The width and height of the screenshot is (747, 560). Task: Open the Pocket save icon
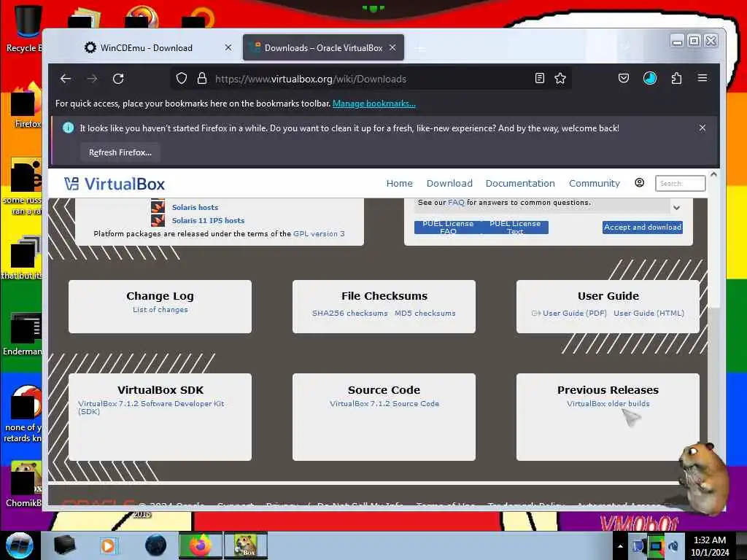pos(623,78)
